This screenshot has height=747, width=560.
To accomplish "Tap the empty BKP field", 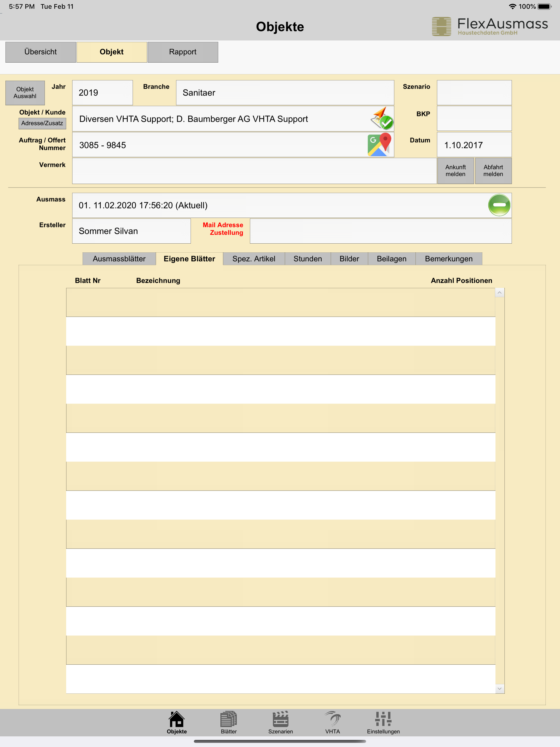I will (x=474, y=119).
